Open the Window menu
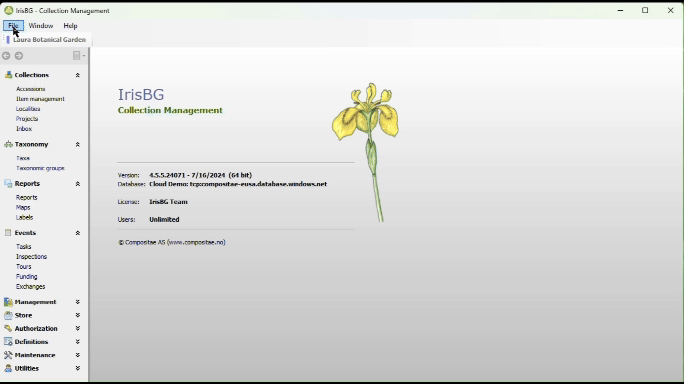The image size is (684, 384). pos(41,26)
